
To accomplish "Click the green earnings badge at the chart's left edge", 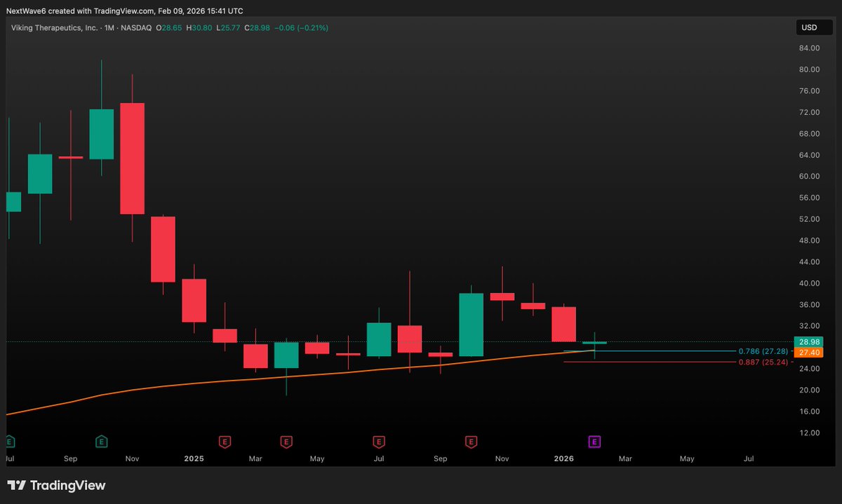I will coord(8,442).
